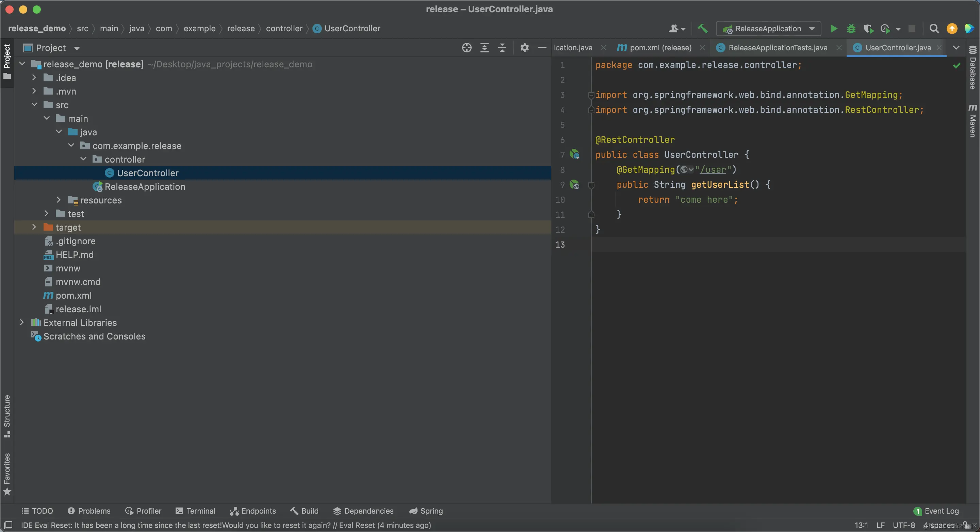Collapse the src folder

[x=34, y=104]
